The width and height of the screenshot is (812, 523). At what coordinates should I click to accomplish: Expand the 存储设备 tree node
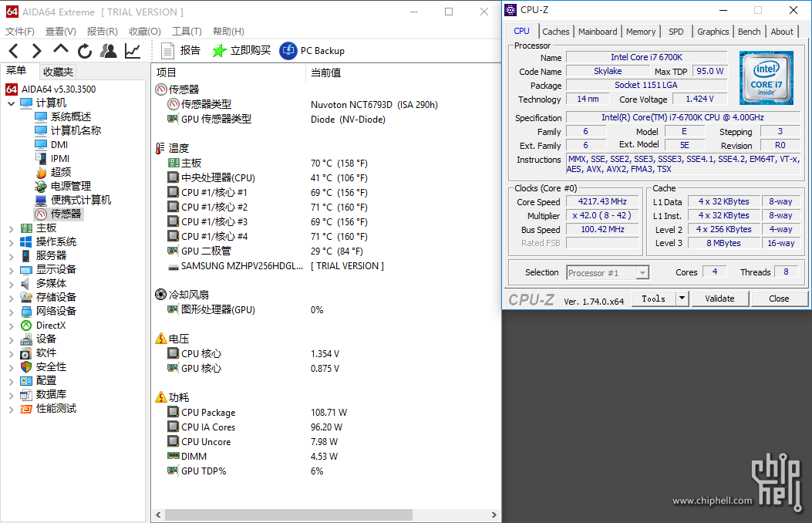12,297
